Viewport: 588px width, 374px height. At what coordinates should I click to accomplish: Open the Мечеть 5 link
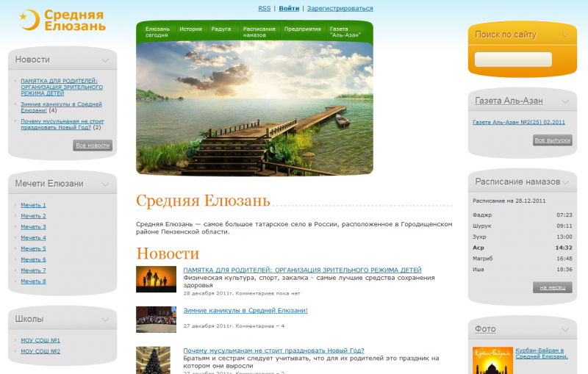click(33, 248)
